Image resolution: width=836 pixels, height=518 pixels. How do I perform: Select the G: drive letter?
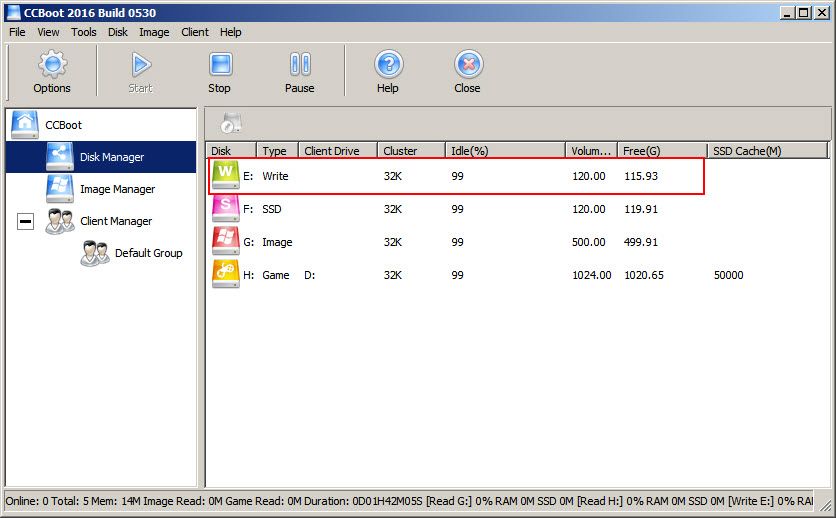pyautogui.click(x=248, y=242)
